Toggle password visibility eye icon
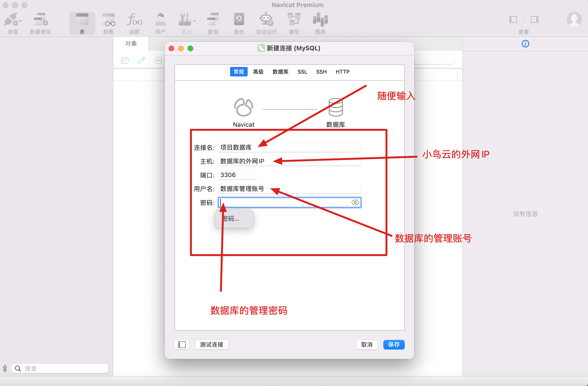The width and height of the screenshot is (588, 386). point(355,203)
